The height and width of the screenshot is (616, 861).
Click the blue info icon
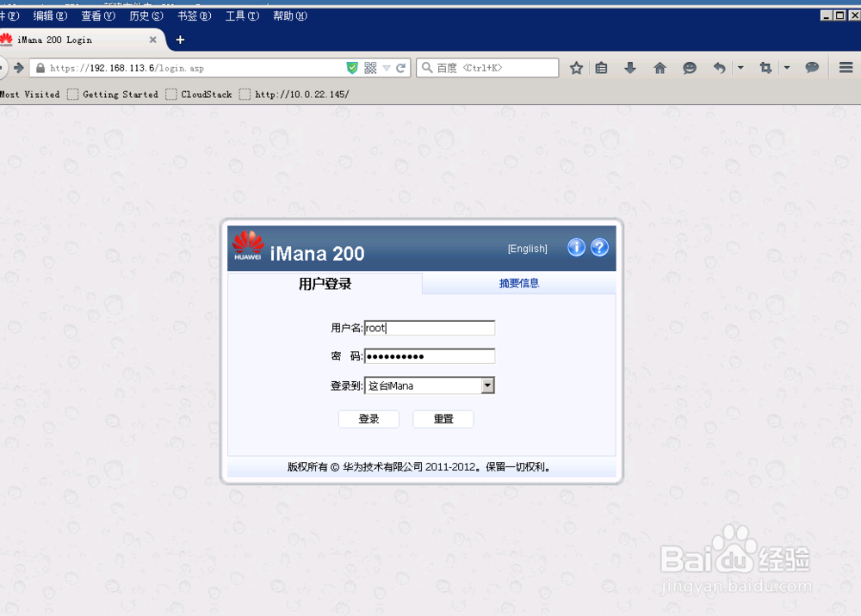tap(576, 248)
